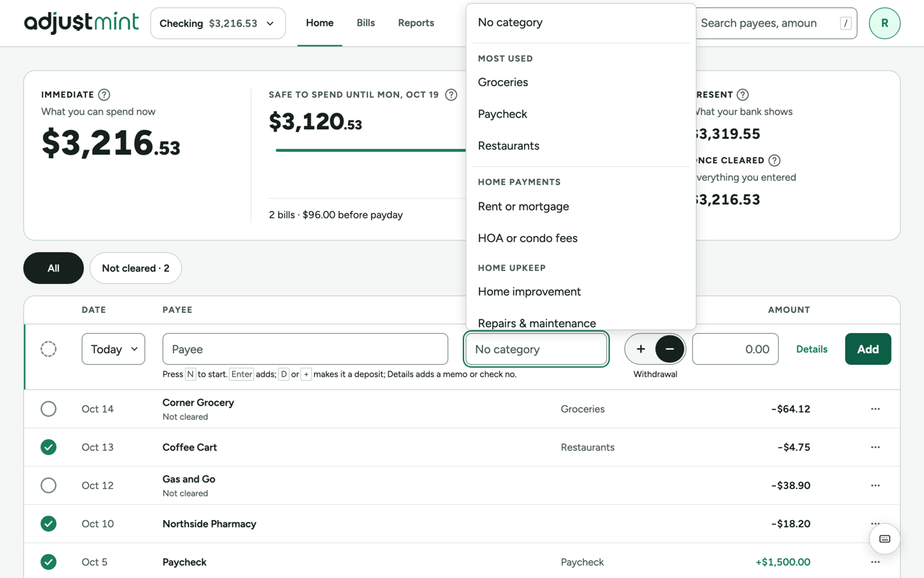Click the -$64.12 amount

pos(790,409)
